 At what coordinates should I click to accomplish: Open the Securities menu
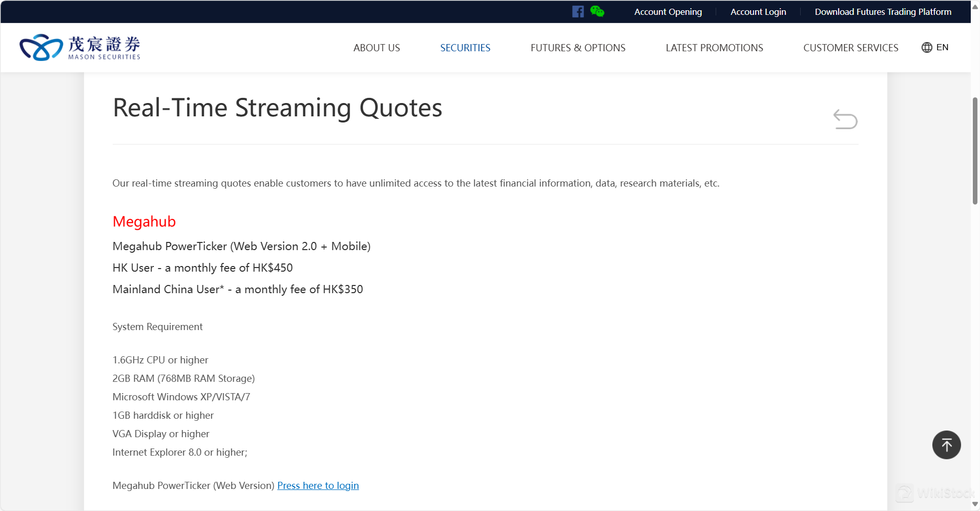click(x=465, y=48)
